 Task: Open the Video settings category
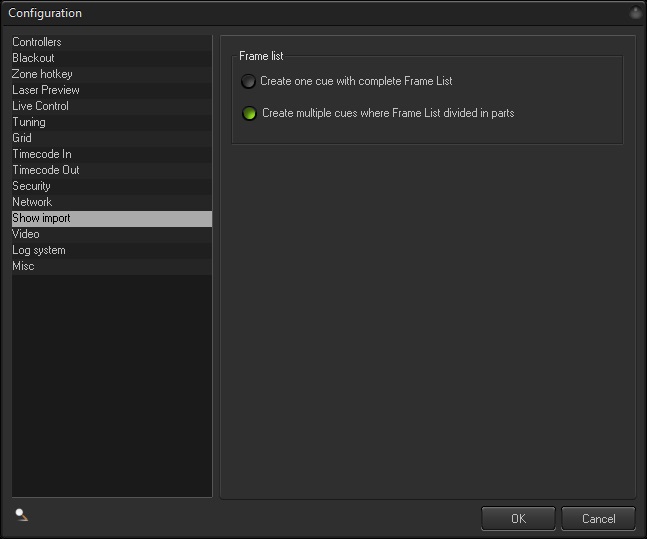pos(26,234)
